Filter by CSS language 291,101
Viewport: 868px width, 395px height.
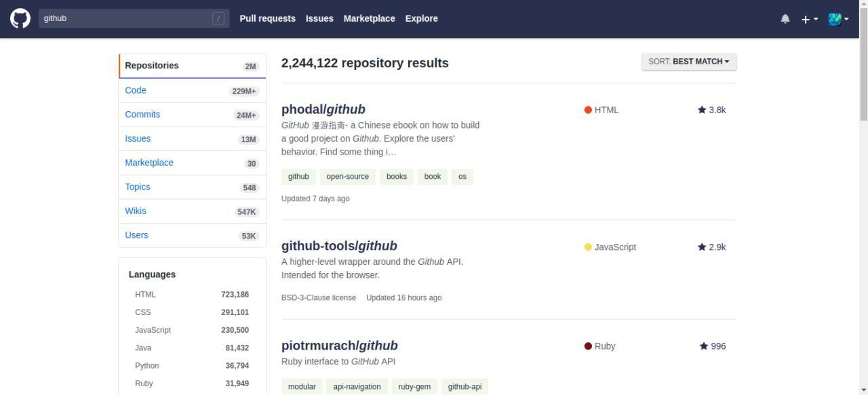[x=192, y=312]
